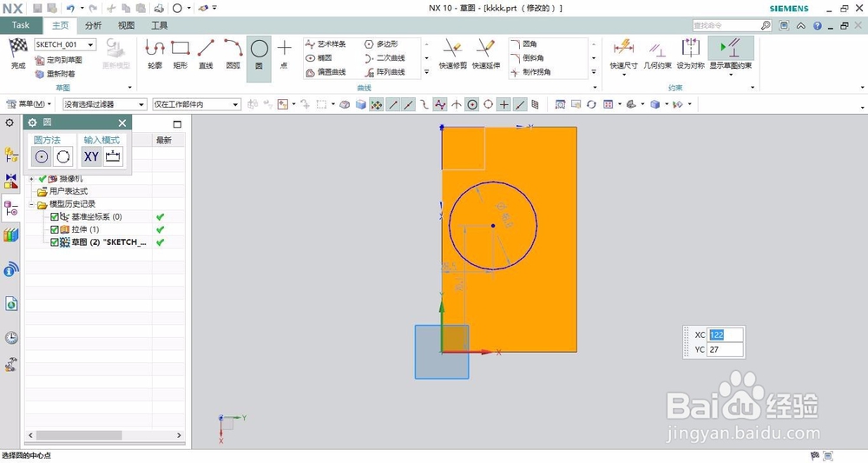Click Reattach (重新附着) sketch
The width and height of the screenshot is (868, 463).
(56, 74)
